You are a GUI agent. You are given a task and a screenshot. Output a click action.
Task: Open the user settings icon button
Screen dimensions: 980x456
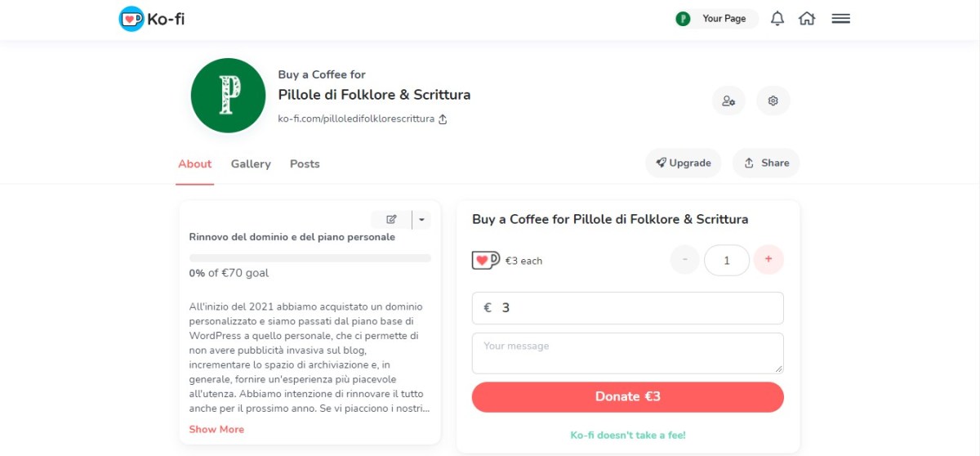point(728,101)
